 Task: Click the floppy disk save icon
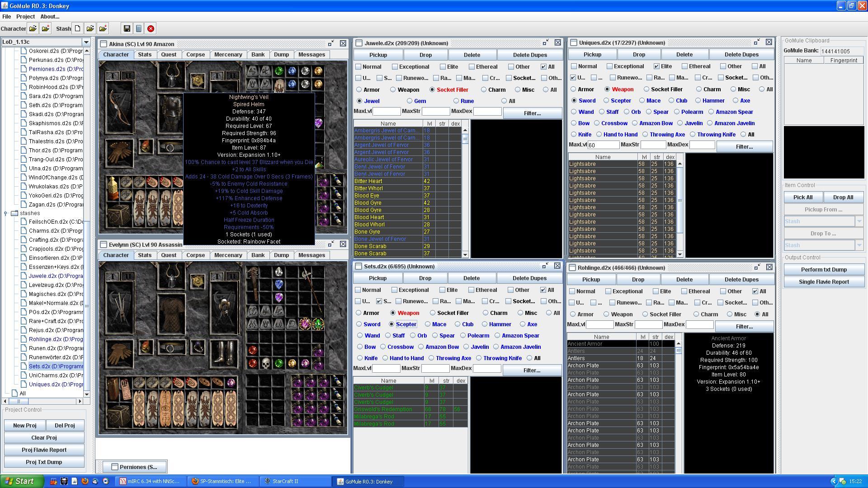click(x=127, y=28)
